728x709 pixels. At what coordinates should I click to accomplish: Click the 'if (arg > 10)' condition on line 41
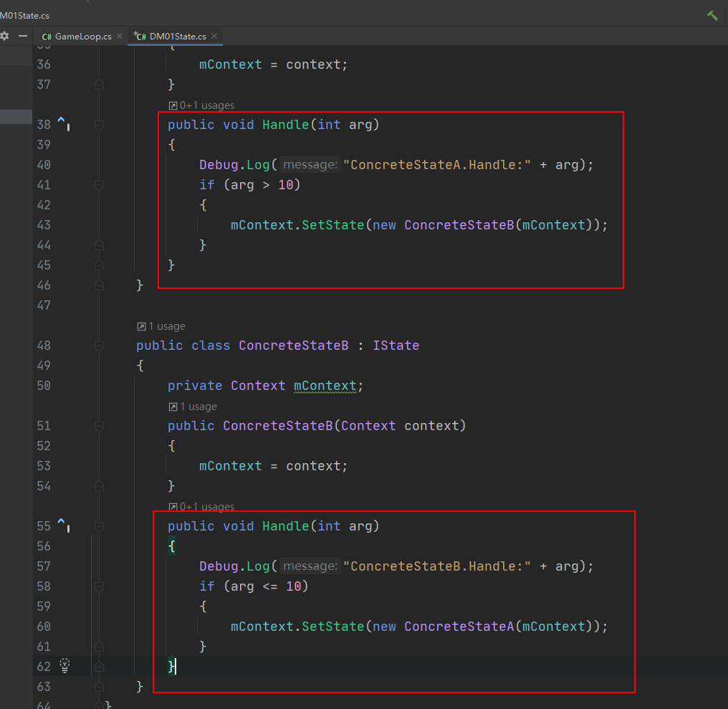[x=250, y=185]
